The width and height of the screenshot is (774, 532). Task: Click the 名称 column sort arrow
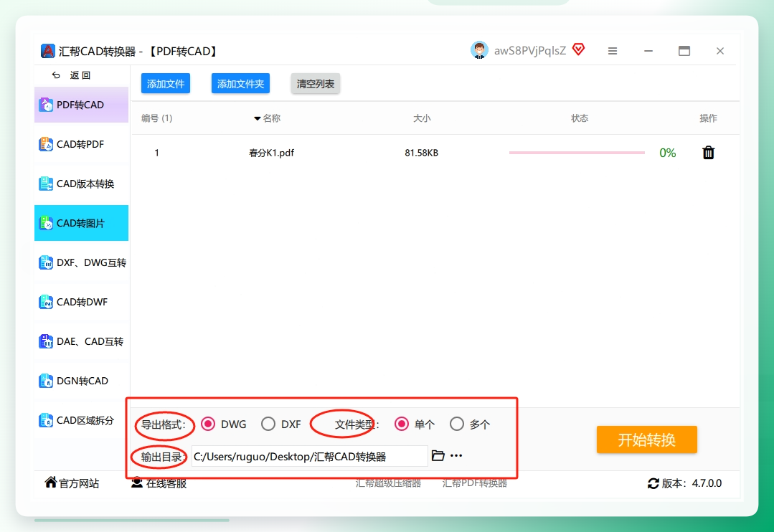pos(258,118)
